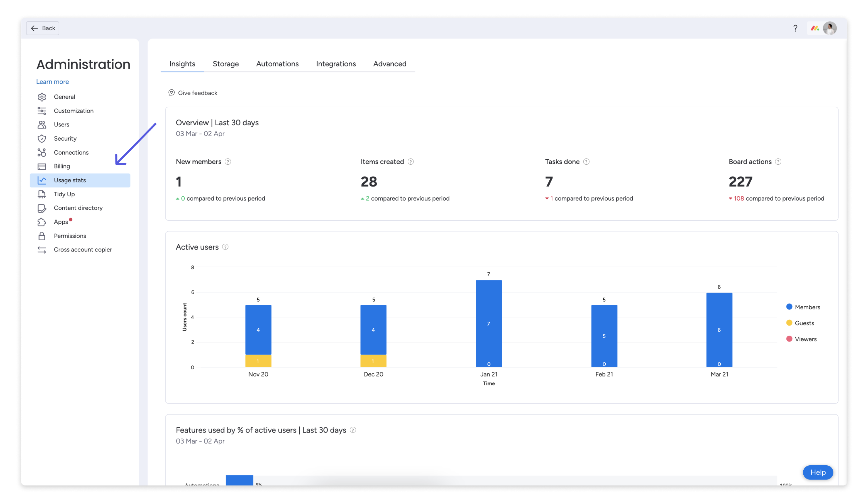Switch to the Storage tab
The width and height of the screenshot is (868, 503).
point(226,64)
